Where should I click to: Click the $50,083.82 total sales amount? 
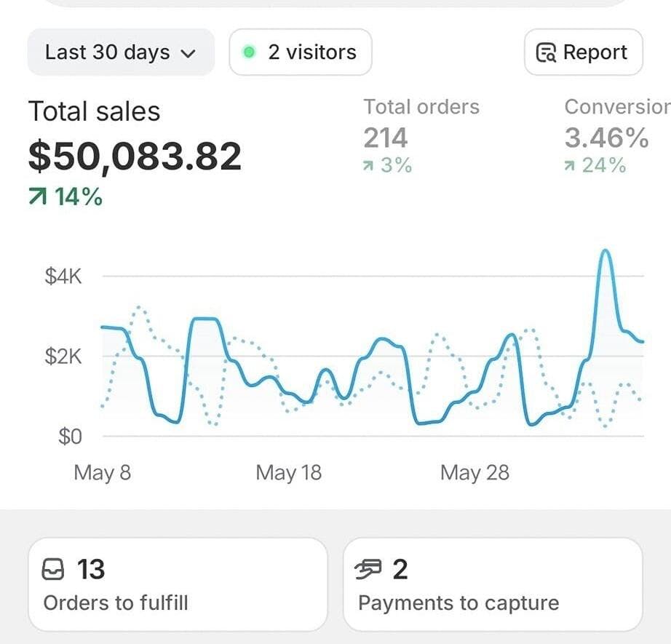pyautogui.click(x=135, y=156)
